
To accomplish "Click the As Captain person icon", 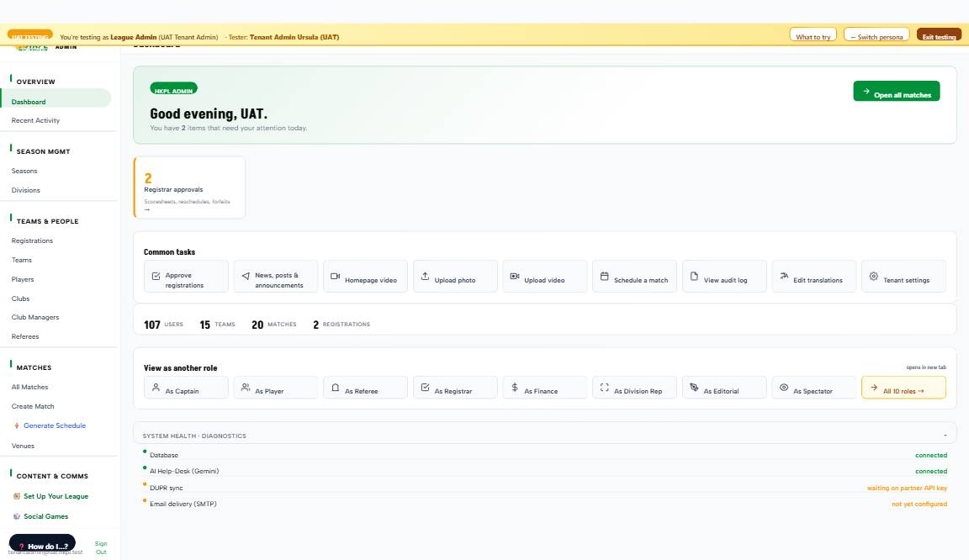I will pyautogui.click(x=156, y=387).
